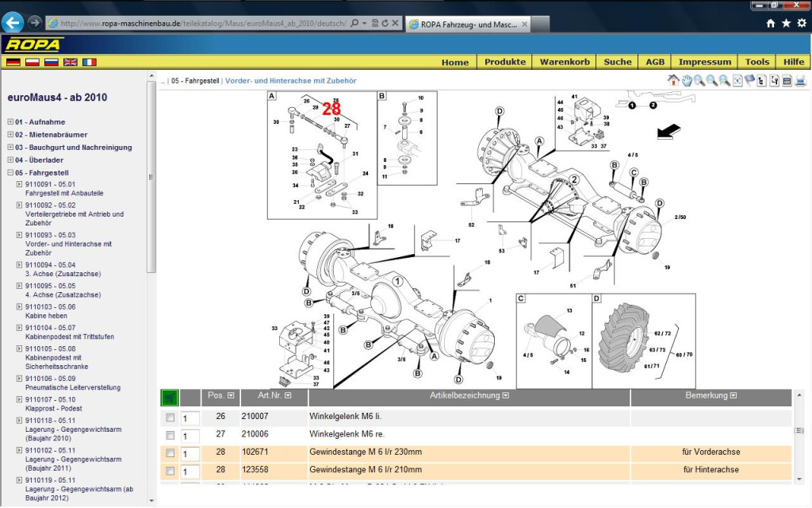Image resolution: width=812 pixels, height=508 pixels.
Task: Select the pan hand tool
Action: click(x=687, y=80)
